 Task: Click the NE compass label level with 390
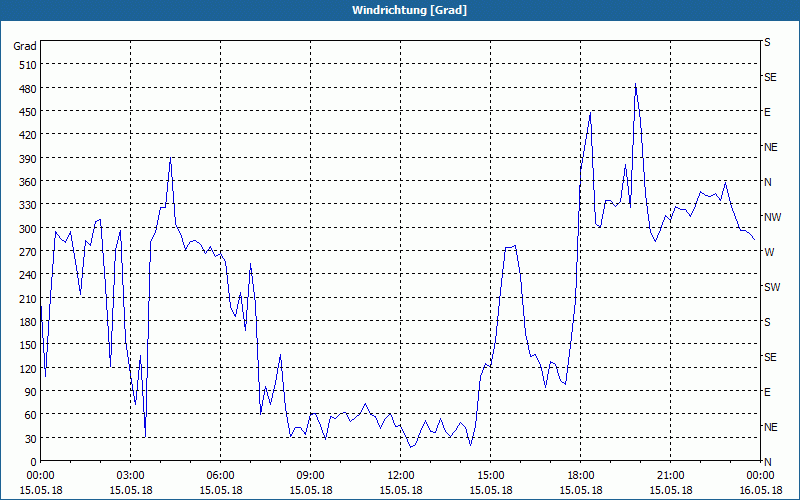(771, 147)
